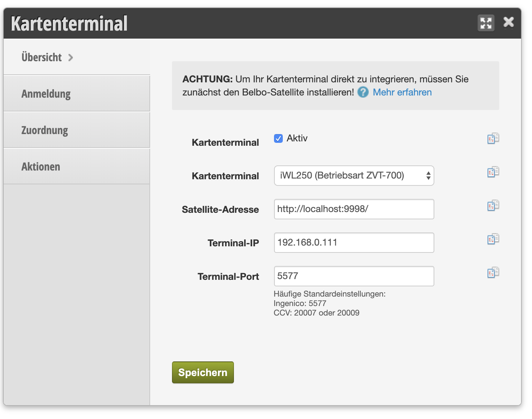Screen dimensions: 532x419
Task: Click the chevron next to Übersicht
Action: 71,58
